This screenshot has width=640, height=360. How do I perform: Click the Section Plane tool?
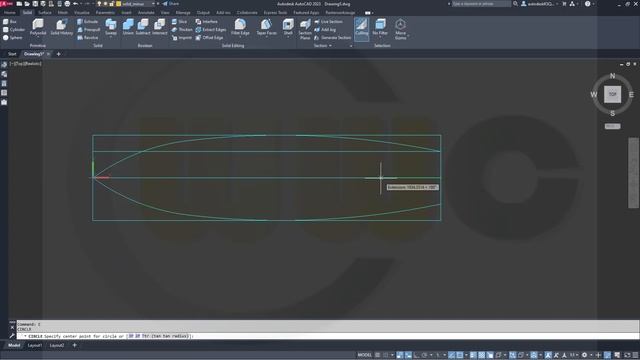pyautogui.click(x=305, y=29)
